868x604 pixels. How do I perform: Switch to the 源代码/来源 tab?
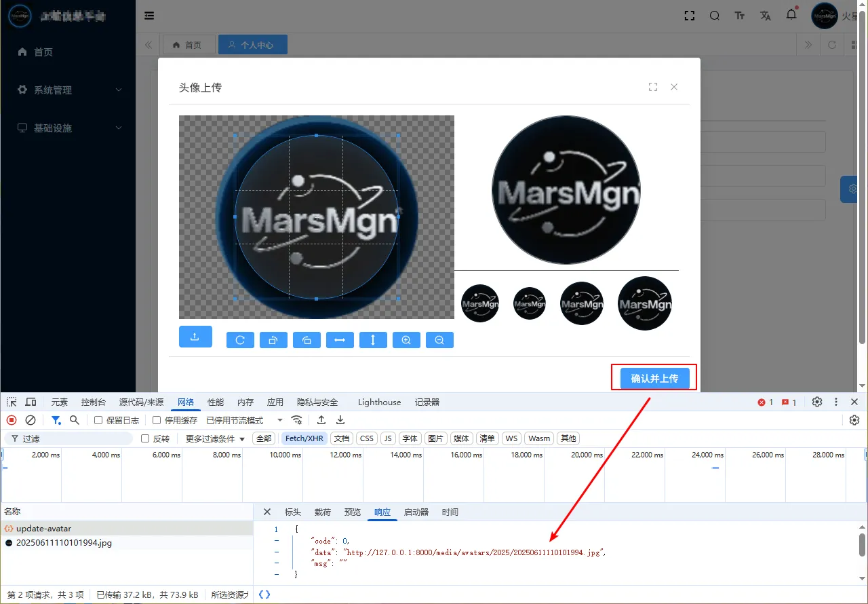pos(142,402)
